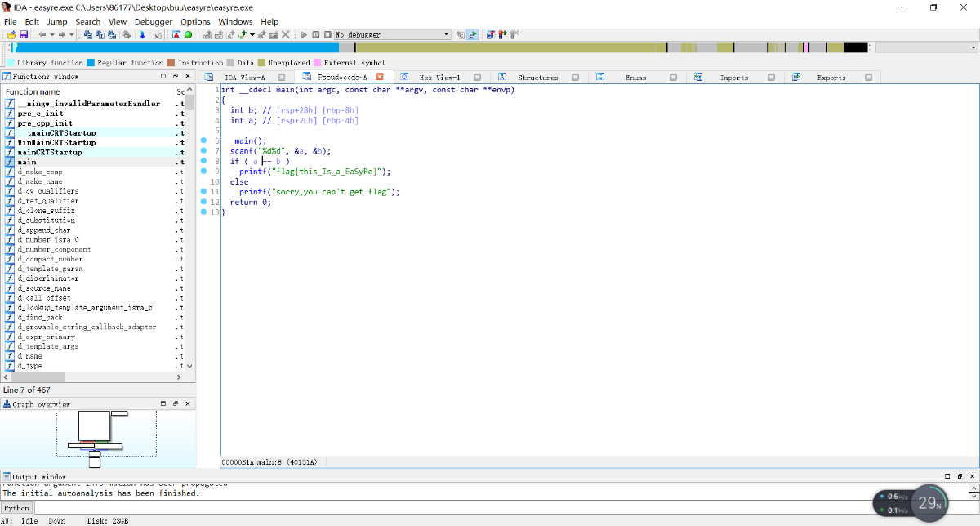Open the Jump menu
980x526 pixels.
coord(57,22)
